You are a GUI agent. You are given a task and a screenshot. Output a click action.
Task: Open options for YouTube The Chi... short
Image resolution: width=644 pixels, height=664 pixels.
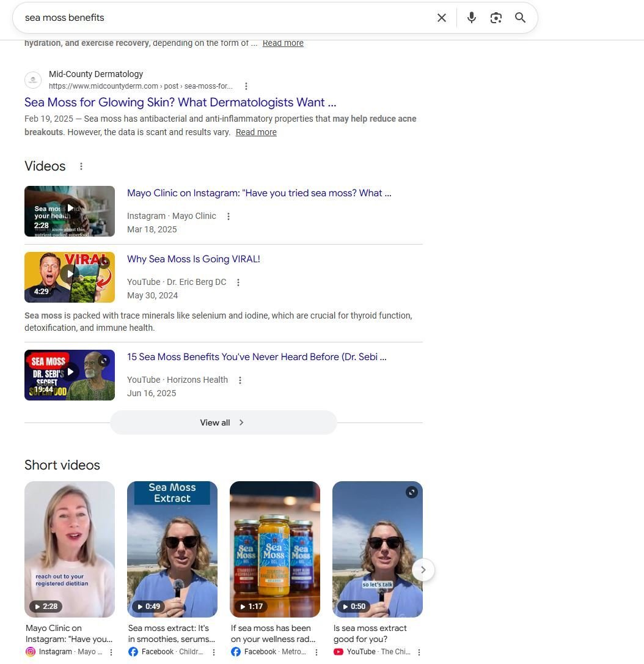point(419,652)
